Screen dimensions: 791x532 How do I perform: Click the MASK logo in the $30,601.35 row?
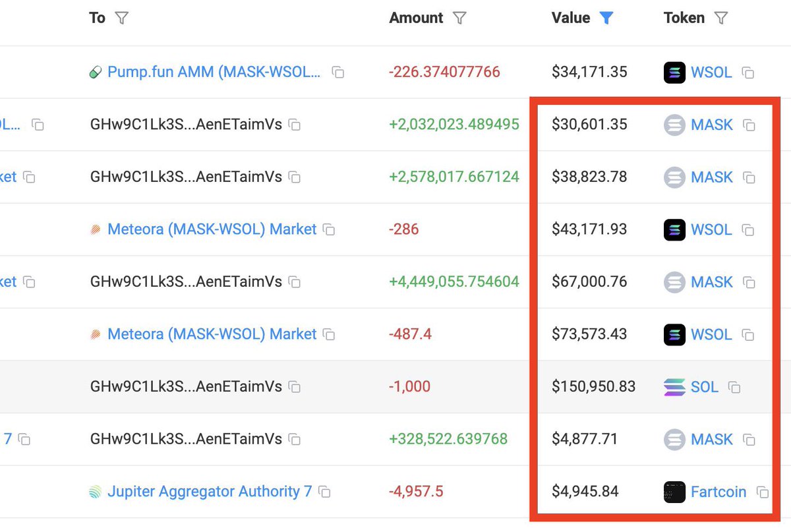(x=674, y=125)
